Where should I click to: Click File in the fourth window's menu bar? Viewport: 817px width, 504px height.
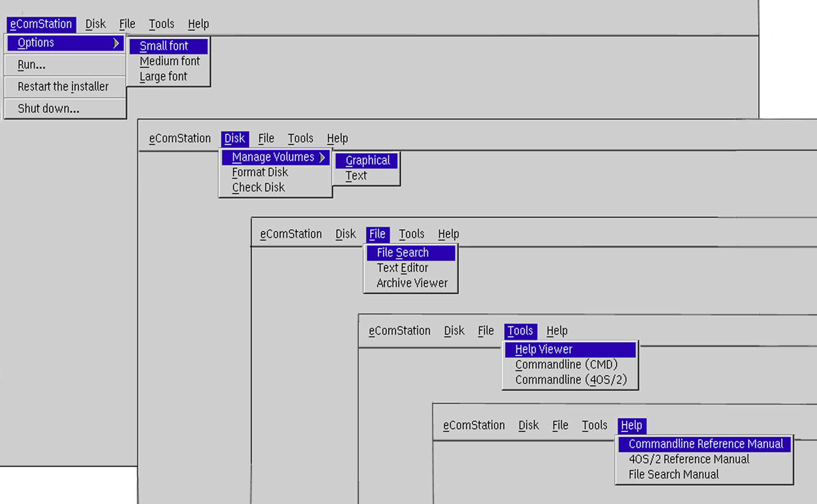point(485,331)
